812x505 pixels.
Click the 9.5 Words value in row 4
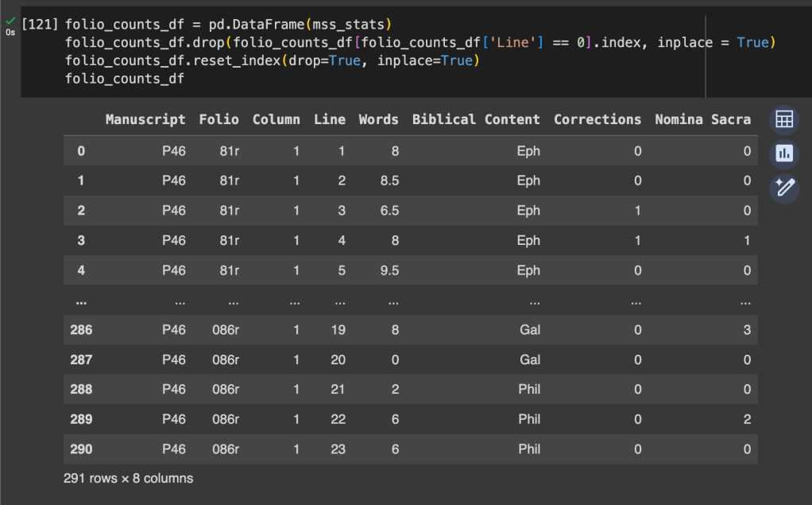tap(389, 270)
